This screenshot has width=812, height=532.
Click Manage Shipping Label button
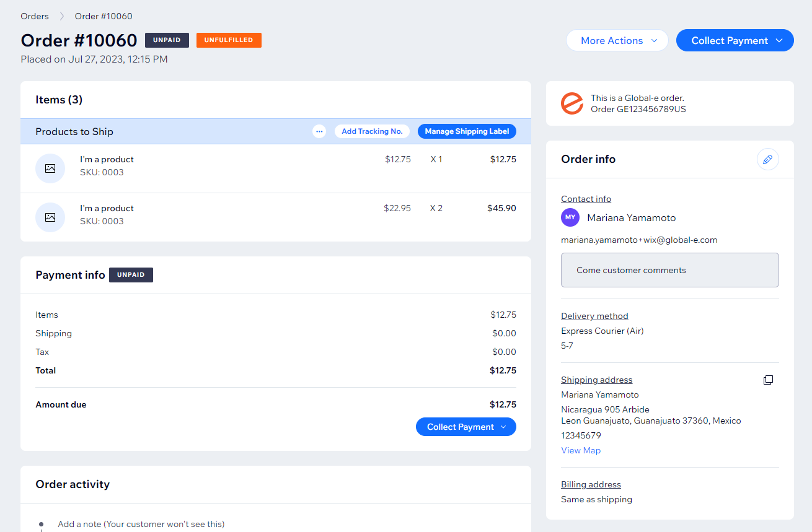[x=467, y=131]
